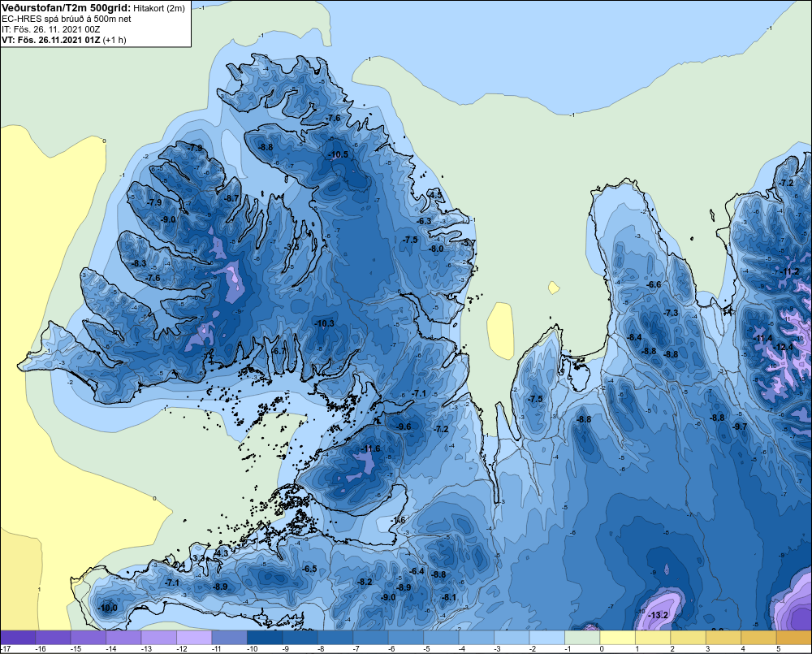Click the -10.3 temperature label

[x=324, y=323]
